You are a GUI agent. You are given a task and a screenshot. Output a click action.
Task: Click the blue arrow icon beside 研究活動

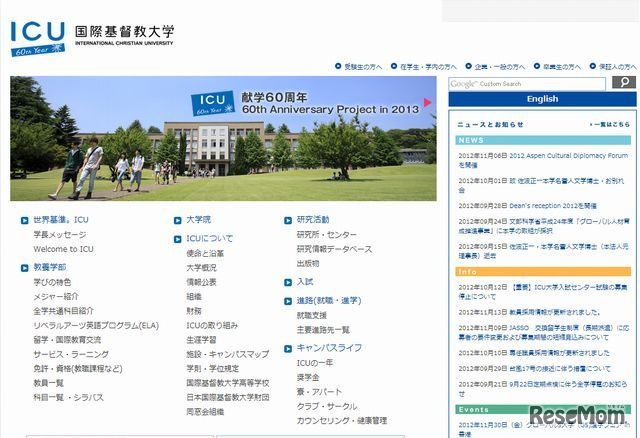tap(288, 220)
